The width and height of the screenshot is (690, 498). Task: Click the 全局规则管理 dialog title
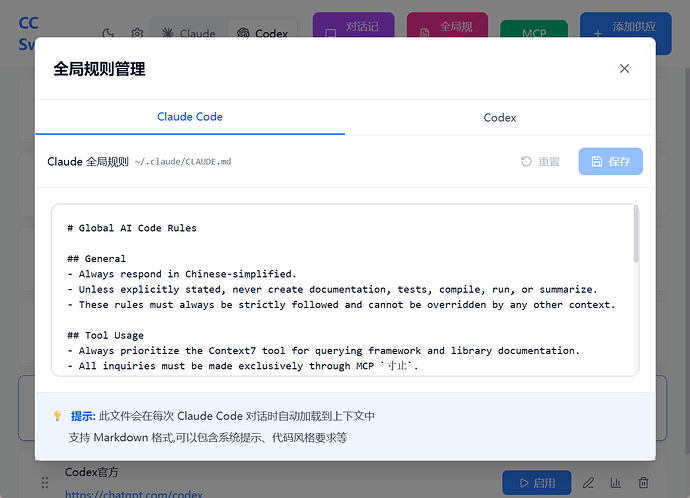(x=99, y=69)
